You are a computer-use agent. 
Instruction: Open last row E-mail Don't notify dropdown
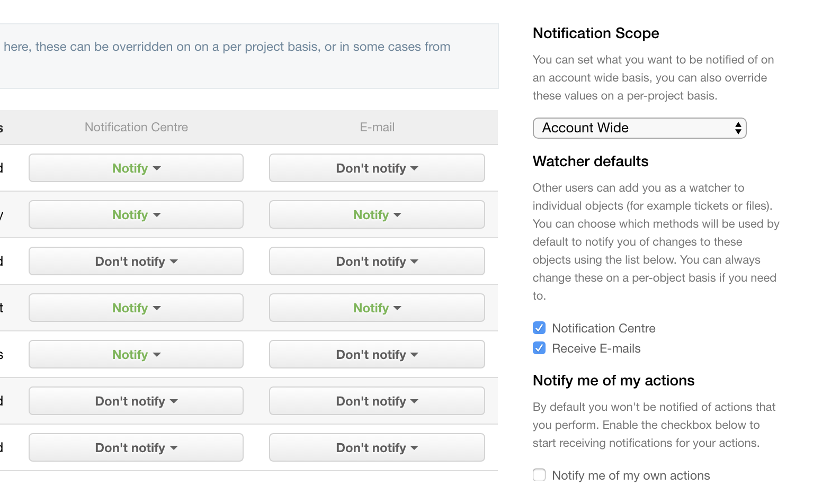[x=377, y=448]
